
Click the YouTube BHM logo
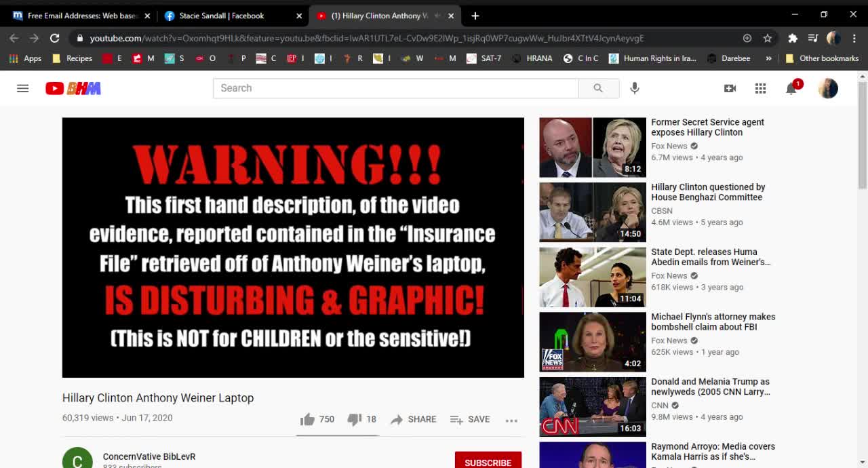(73, 88)
